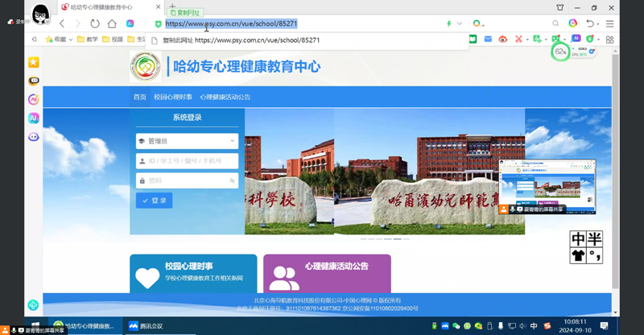Expand the address bar dropdown arrow
This screenshot has width=644, height=335.
click(460, 23)
